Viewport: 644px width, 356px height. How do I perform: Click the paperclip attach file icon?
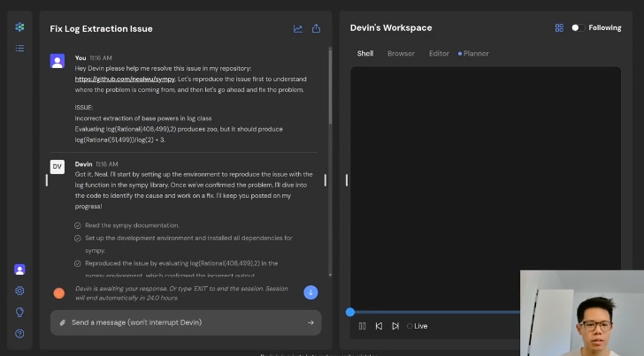63,322
